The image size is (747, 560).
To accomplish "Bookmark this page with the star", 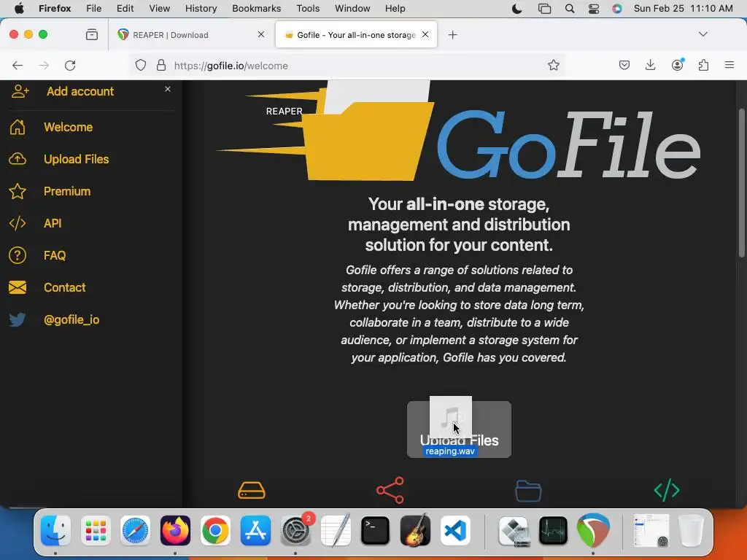I will click(x=553, y=65).
